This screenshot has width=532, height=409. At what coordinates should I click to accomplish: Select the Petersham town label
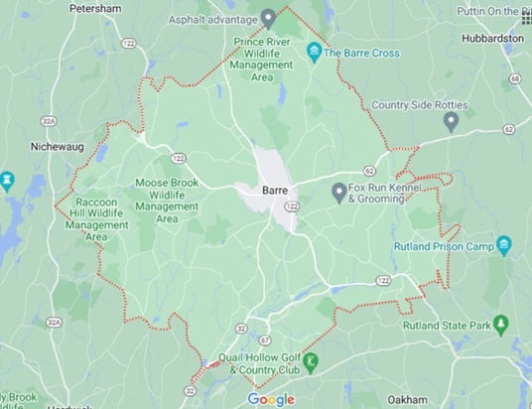point(95,9)
